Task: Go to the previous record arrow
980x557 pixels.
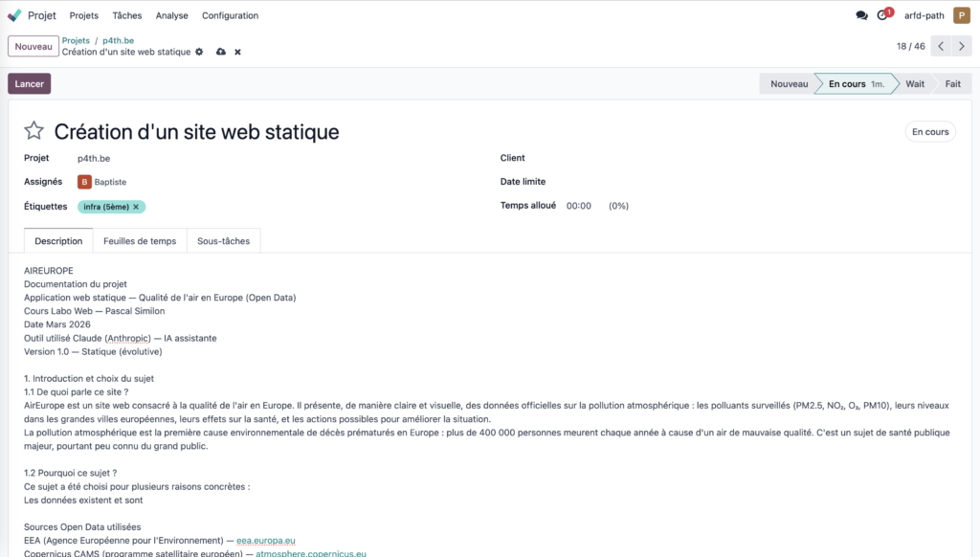Action: pyautogui.click(x=941, y=46)
